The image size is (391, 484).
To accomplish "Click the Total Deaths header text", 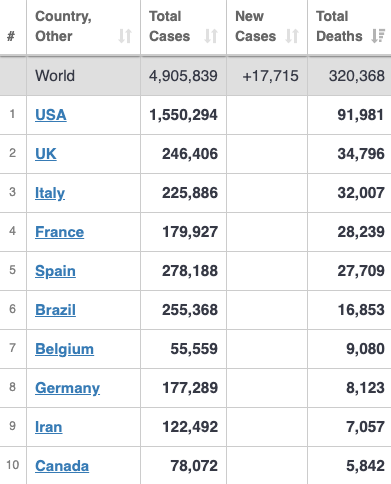I will [x=339, y=26].
